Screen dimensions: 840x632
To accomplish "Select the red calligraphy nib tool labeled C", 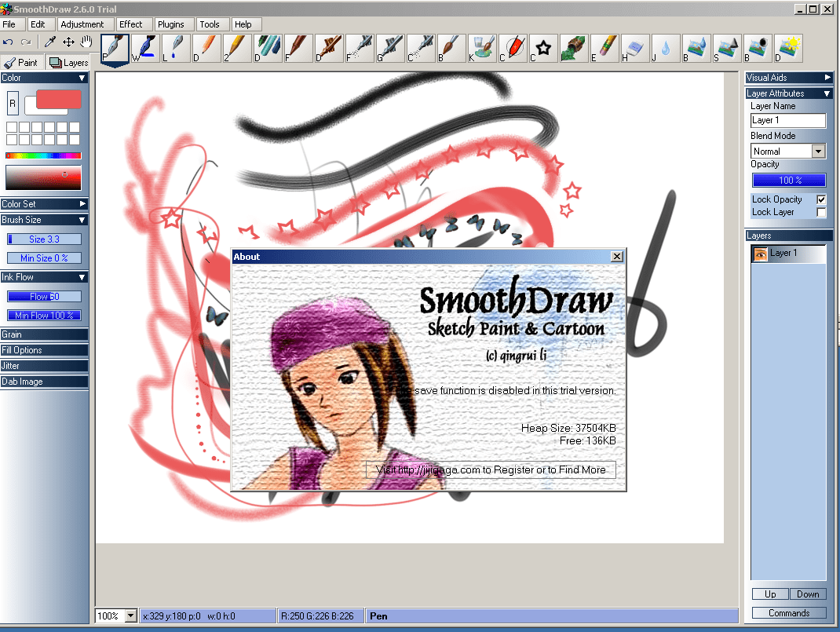I will (513, 49).
